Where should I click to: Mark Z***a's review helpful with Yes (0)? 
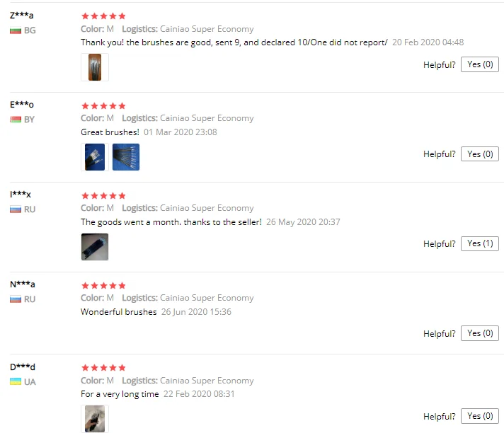pos(479,64)
